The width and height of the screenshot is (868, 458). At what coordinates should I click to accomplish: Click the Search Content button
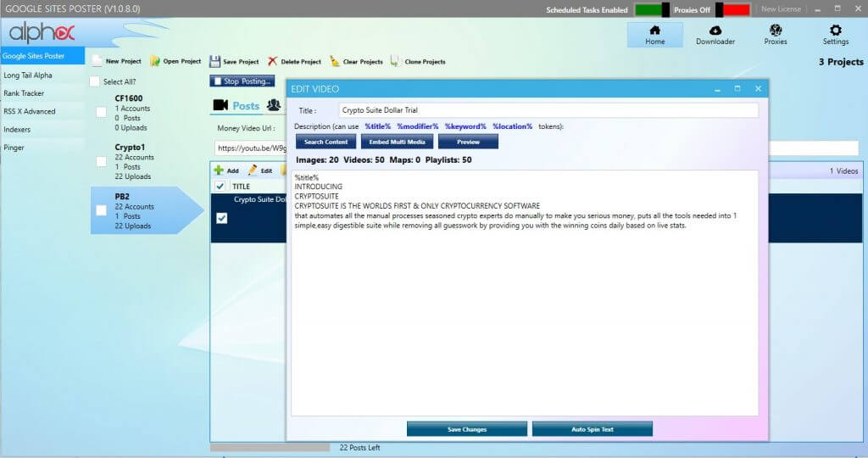click(325, 142)
